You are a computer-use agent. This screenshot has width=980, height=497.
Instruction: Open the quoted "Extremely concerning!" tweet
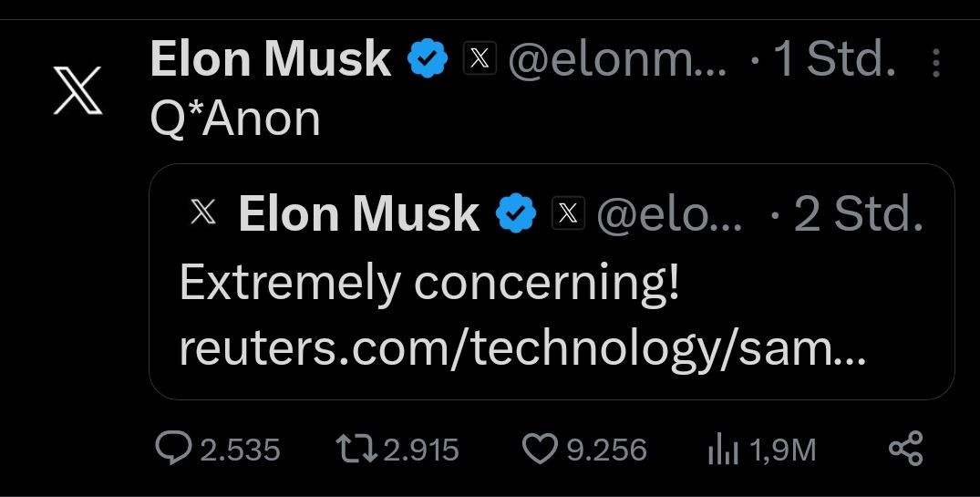pyautogui.click(x=428, y=284)
